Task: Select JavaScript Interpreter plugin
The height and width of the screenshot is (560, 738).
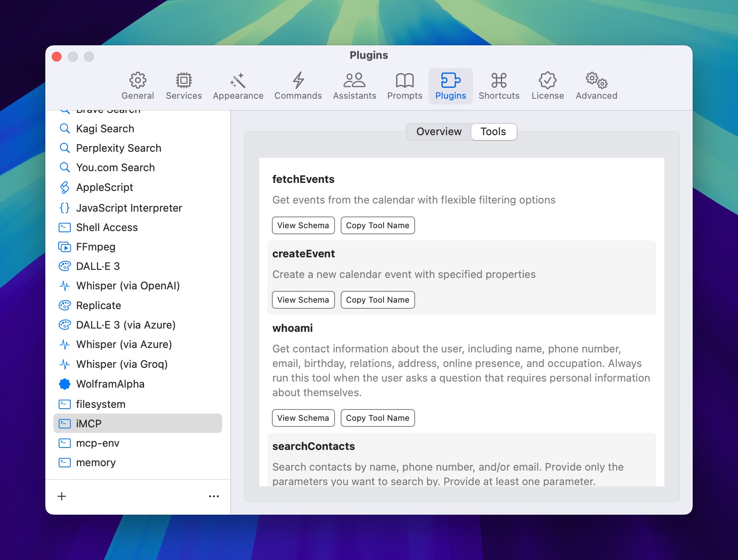Action: (138, 208)
